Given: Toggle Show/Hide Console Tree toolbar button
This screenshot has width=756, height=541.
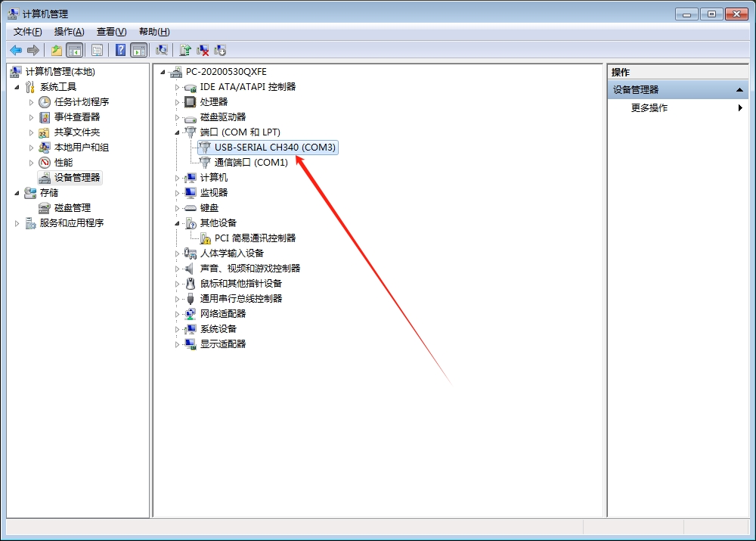Looking at the screenshot, I should pos(75,50).
